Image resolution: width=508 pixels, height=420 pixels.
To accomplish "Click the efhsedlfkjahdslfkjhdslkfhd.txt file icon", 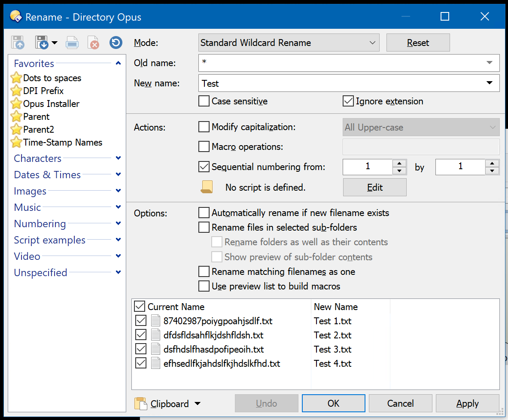I will coord(156,363).
